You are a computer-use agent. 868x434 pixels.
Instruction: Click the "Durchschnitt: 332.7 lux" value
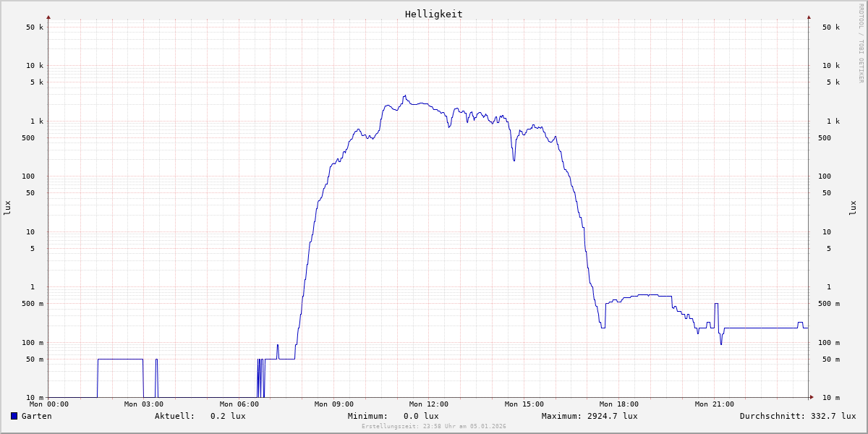[798, 416]
